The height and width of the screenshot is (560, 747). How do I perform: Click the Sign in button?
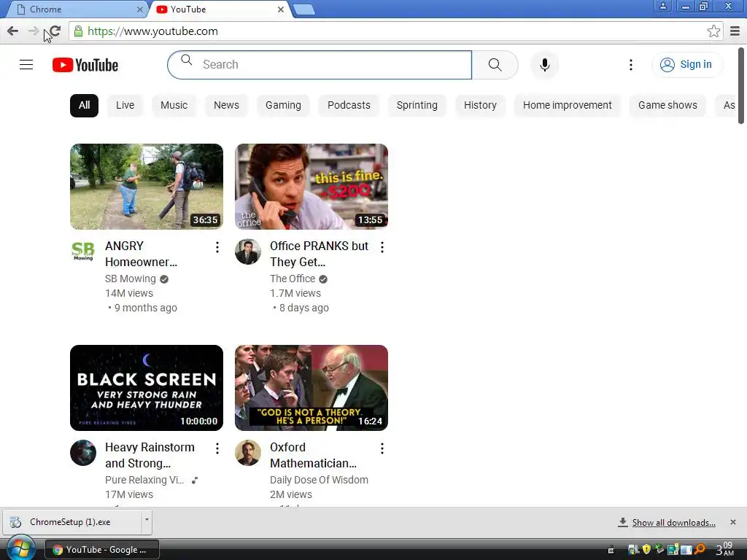[687, 65]
